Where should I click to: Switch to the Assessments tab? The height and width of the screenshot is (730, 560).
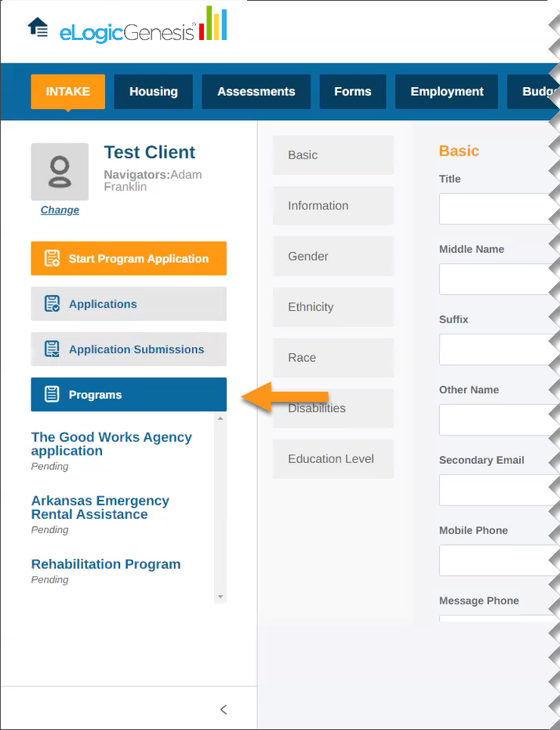[256, 92]
